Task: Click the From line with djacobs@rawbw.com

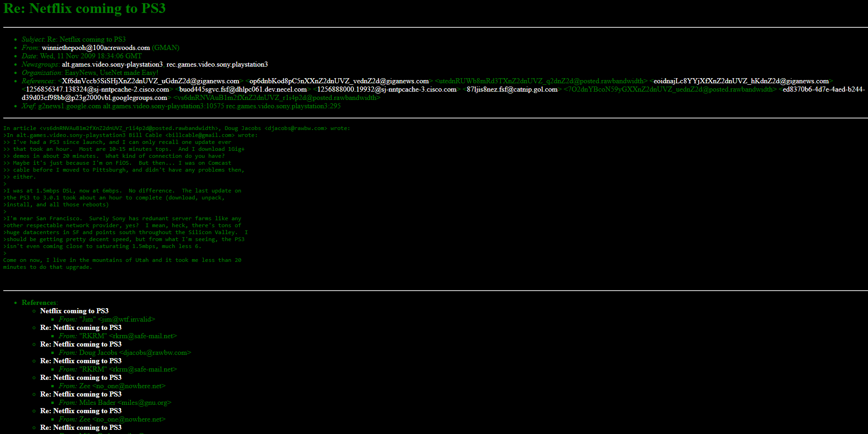Action: [x=125, y=353]
